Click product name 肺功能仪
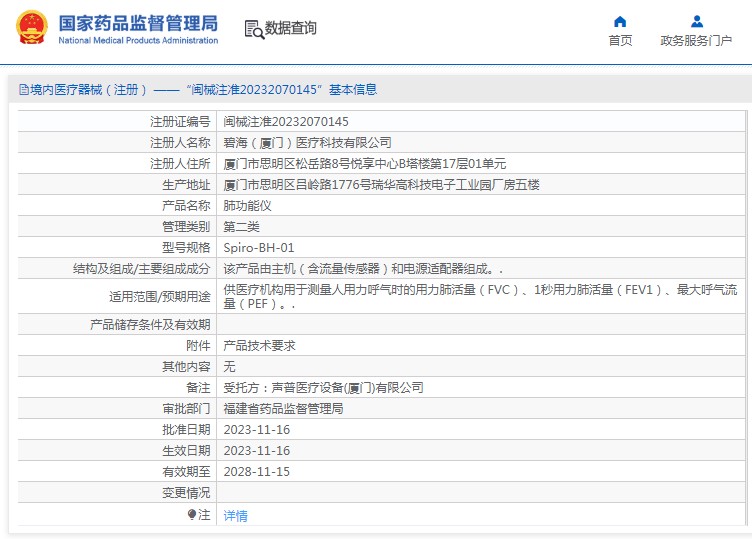Viewport: 752px width, 539px height. [247, 206]
